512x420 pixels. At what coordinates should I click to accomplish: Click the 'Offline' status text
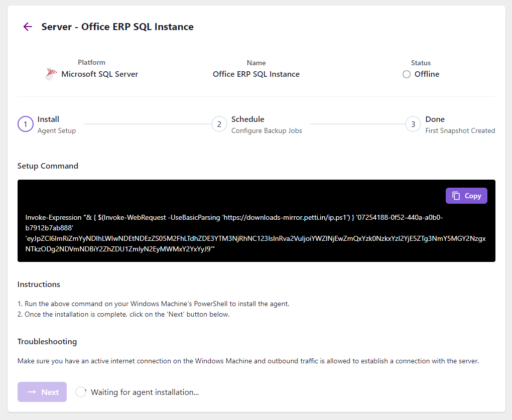427,74
